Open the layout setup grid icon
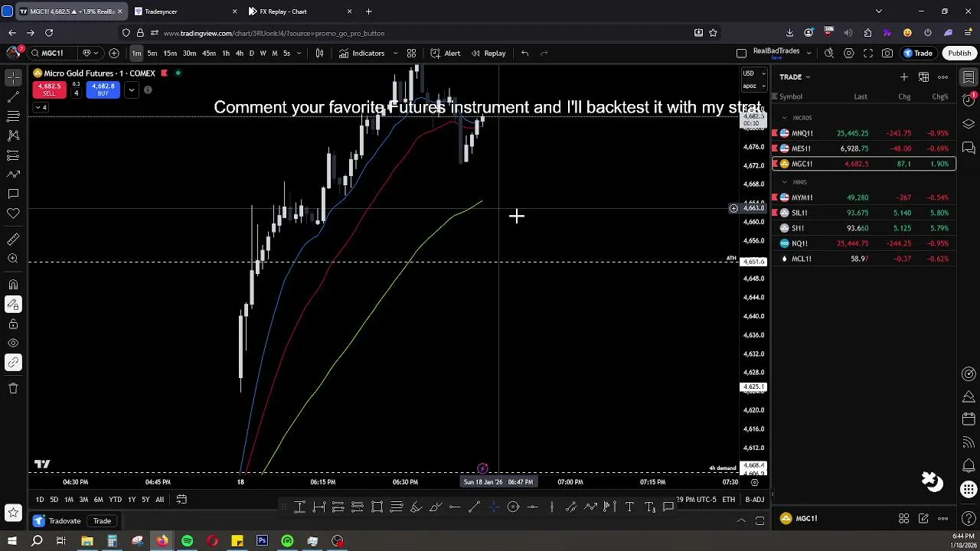Viewport: 980px width, 551px height. click(411, 54)
